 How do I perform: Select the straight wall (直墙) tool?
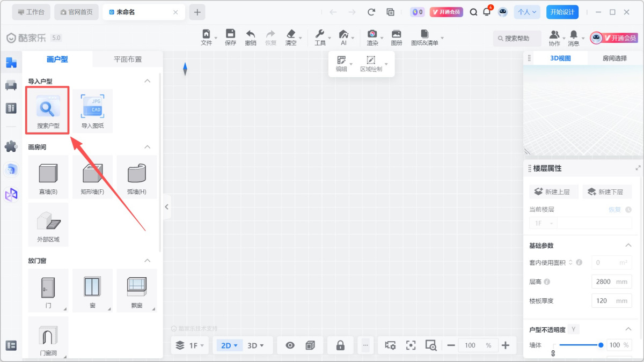click(x=48, y=177)
